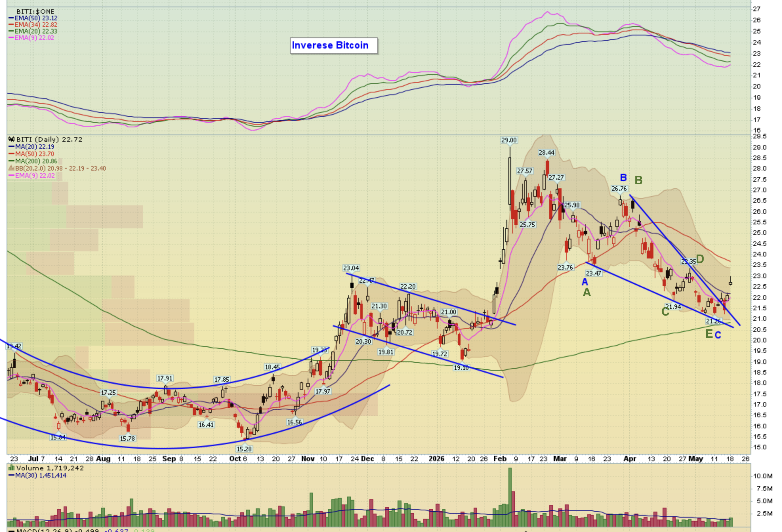Select the 27.57 price label
The image size is (782, 532).
pos(525,171)
